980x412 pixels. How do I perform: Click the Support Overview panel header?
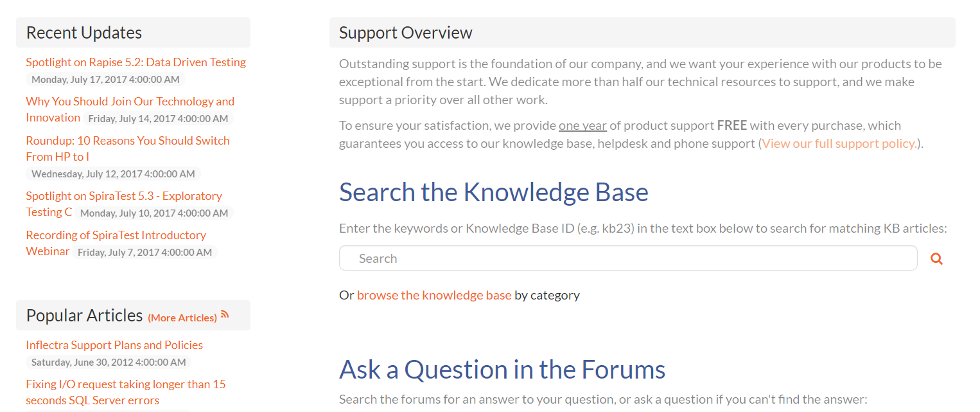tap(642, 33)
